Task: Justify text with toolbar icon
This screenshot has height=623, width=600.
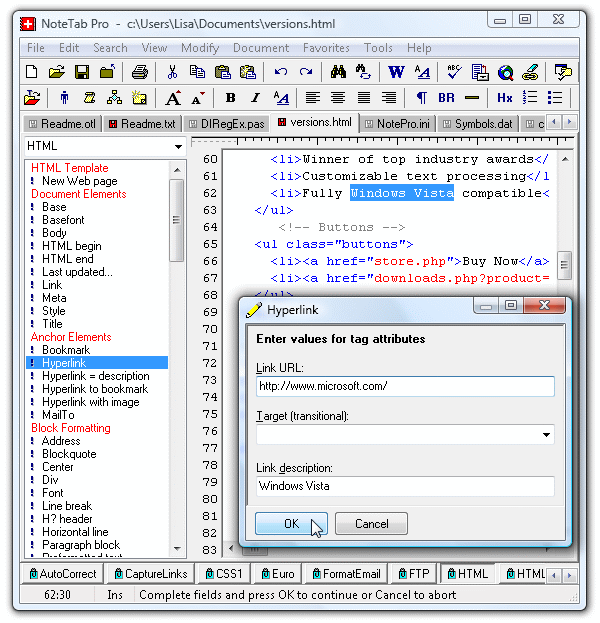Action: (364, 98)
